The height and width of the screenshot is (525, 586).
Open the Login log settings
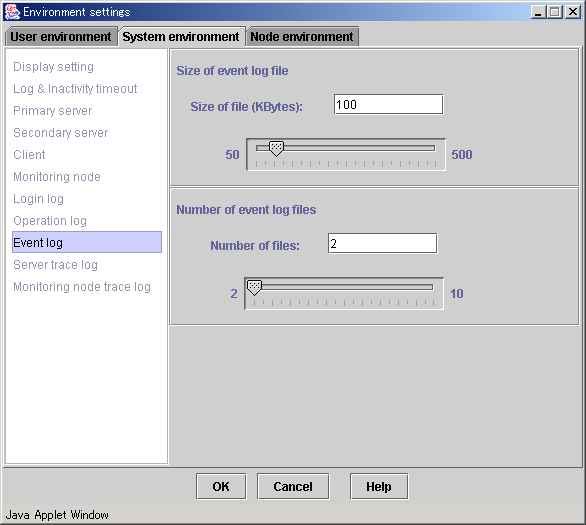click(x=38, y=199)
